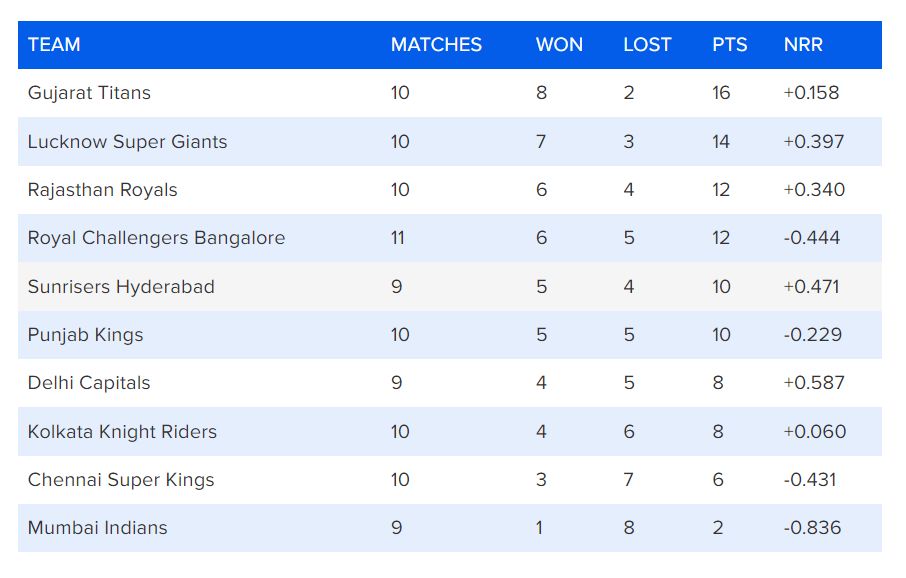
Task: Open Royal Challengers Bangalore team name
Action: point(156,238)
